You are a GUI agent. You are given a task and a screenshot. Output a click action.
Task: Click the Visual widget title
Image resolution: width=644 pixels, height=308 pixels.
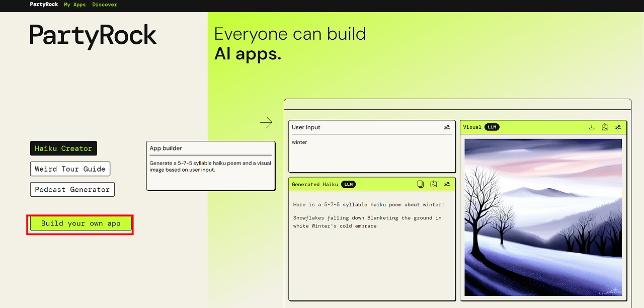472,127
